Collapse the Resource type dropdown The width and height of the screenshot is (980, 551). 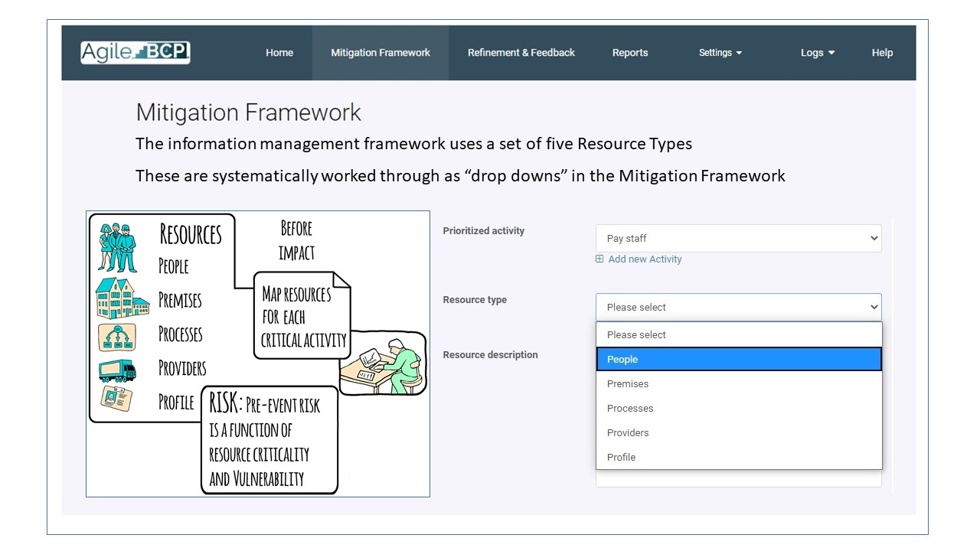pos(738,307)
